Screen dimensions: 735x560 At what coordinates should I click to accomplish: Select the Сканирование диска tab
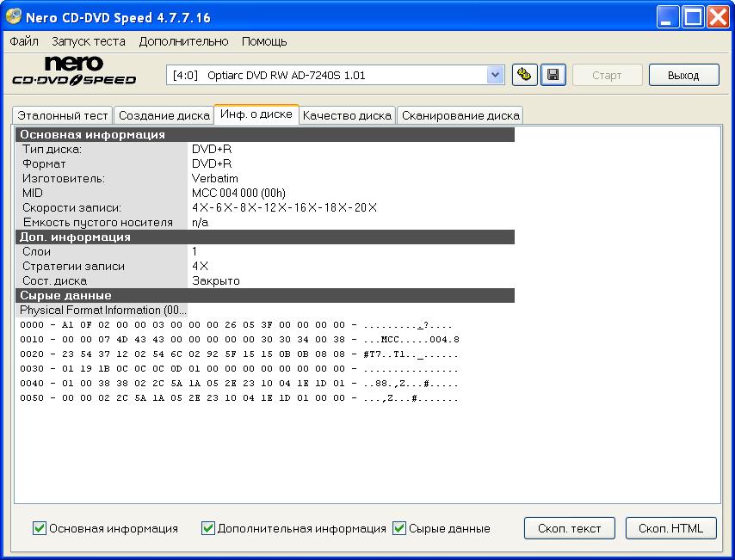[460, 115]
